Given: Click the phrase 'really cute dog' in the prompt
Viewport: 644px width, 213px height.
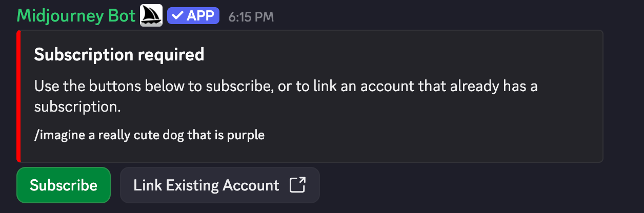Looking at the screenshot, I should [x=119, y=136].
